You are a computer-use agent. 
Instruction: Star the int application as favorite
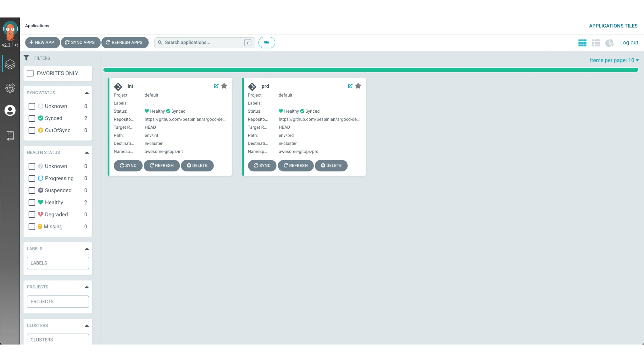coord(224,86)
